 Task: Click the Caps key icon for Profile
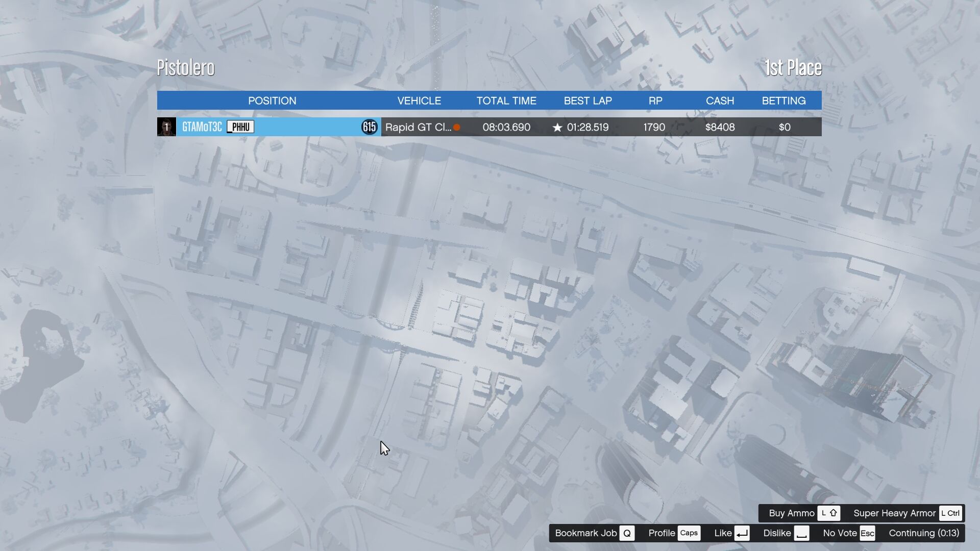[689, 533]
